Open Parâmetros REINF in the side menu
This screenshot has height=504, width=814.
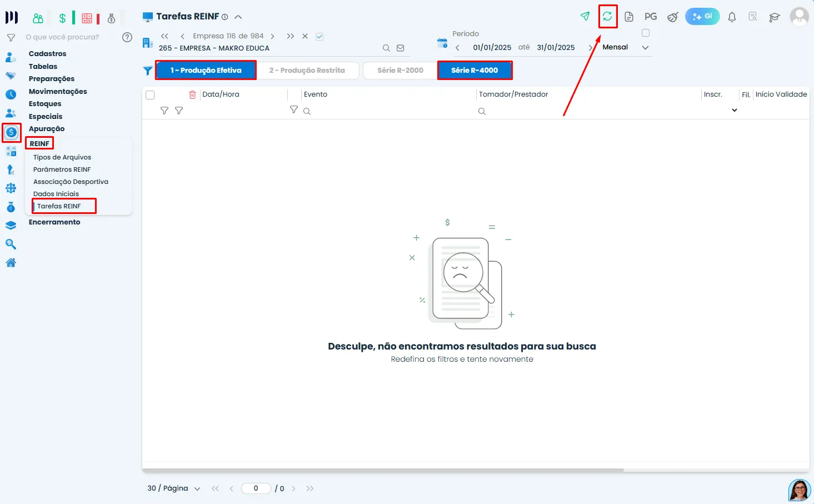62,169
